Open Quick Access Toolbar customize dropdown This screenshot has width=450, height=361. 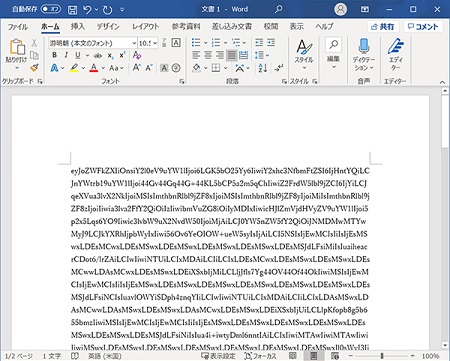click(x=122, y=10)
